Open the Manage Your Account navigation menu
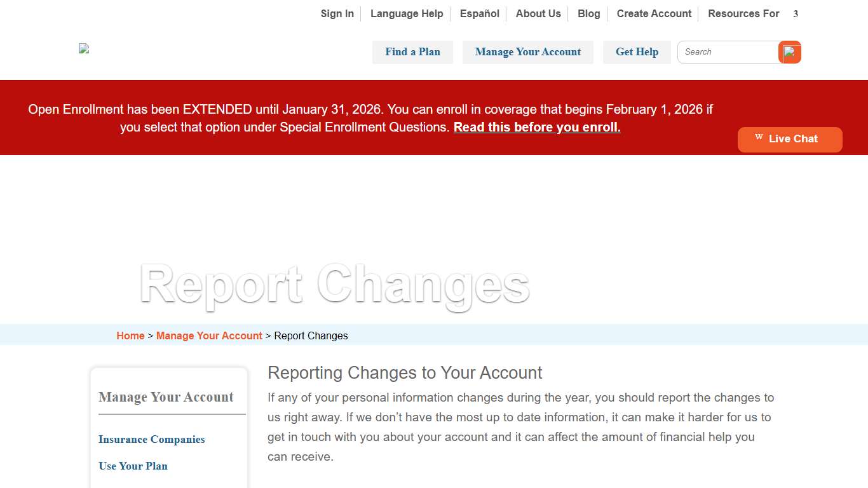Image resolution: width=868 pixels, height=488 pixels. pos(527,52)
